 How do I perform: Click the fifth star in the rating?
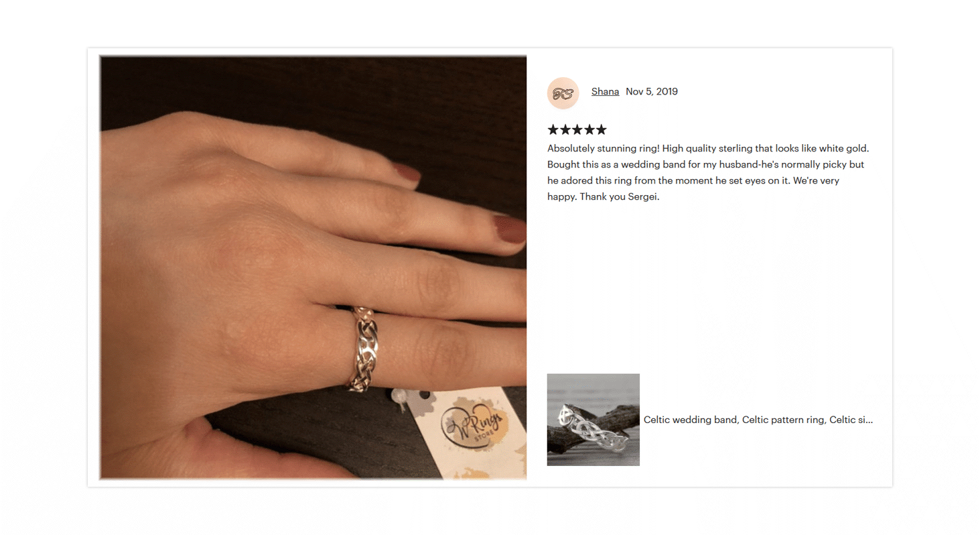(x=601, y=129)
